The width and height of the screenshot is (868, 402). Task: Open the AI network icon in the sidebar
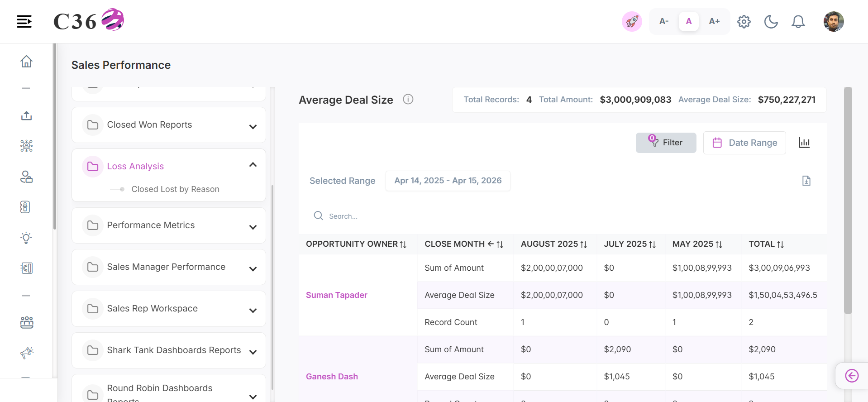(26, 146)
